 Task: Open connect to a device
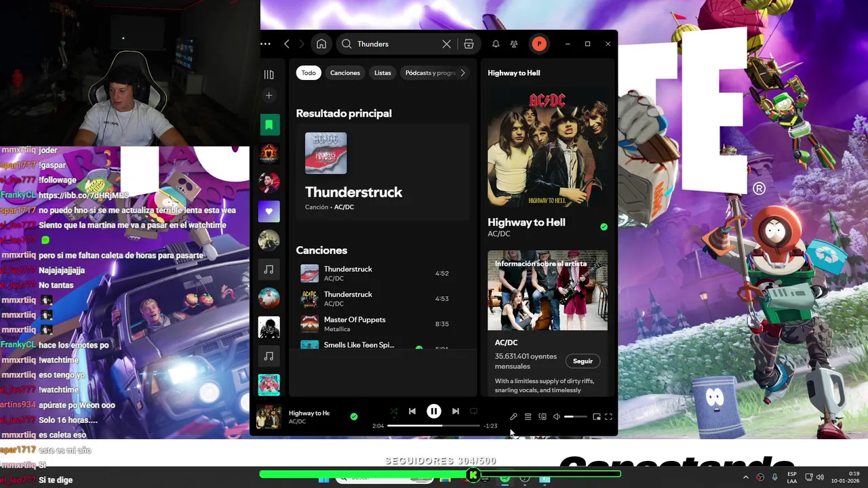(x=542, y=417)
